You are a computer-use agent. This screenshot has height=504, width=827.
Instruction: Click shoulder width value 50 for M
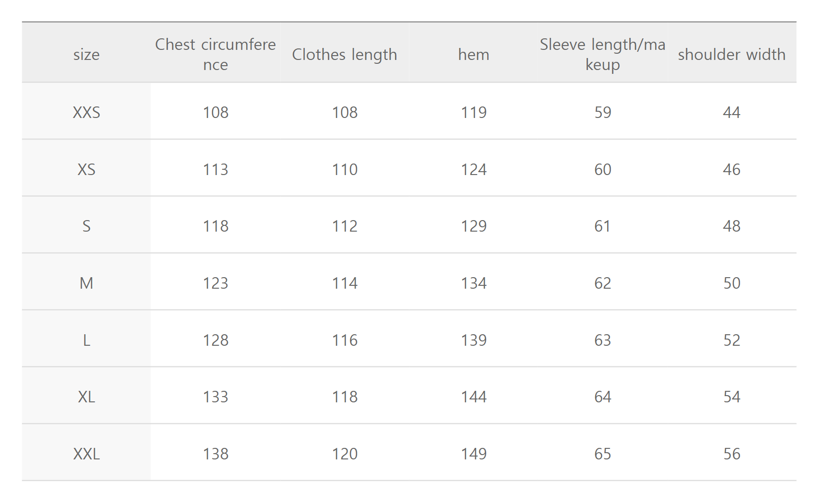[x=731, y=283]
